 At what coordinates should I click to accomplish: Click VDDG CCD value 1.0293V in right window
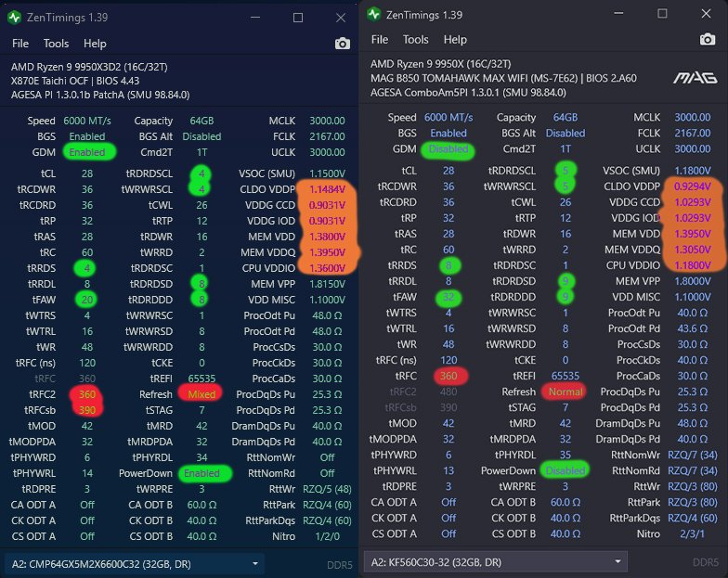[693, 202]
